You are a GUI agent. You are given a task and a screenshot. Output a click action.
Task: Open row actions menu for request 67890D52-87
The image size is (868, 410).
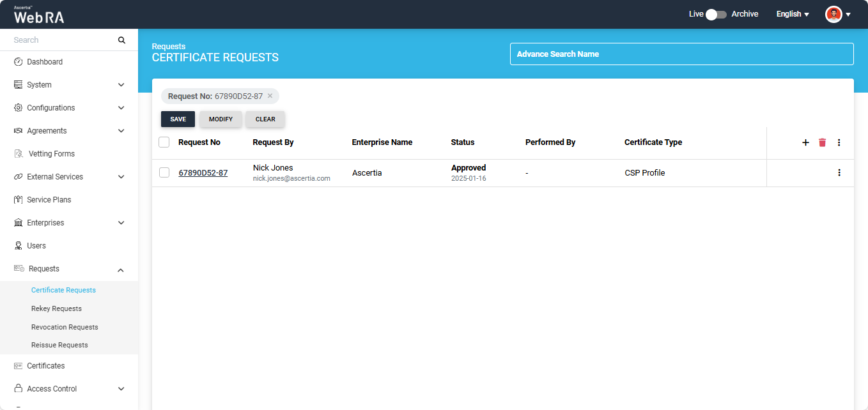click(839, 172)
